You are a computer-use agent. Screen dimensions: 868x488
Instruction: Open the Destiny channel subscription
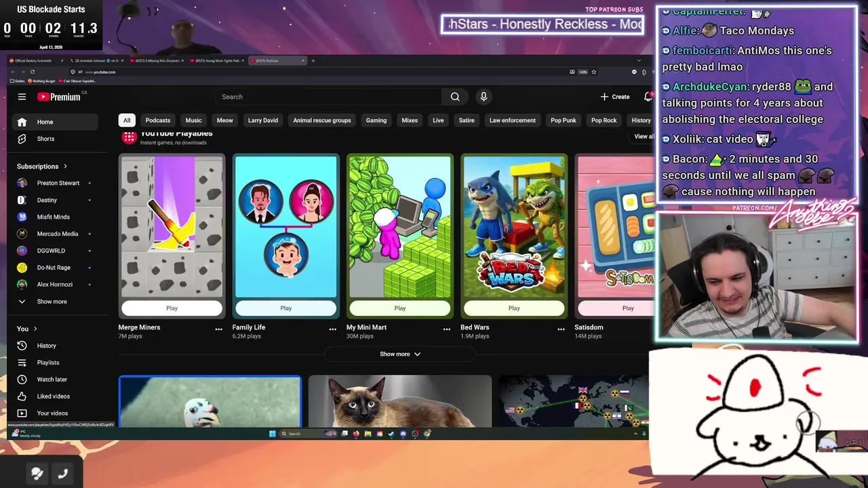pyautogui.click(x=54, y=200)
